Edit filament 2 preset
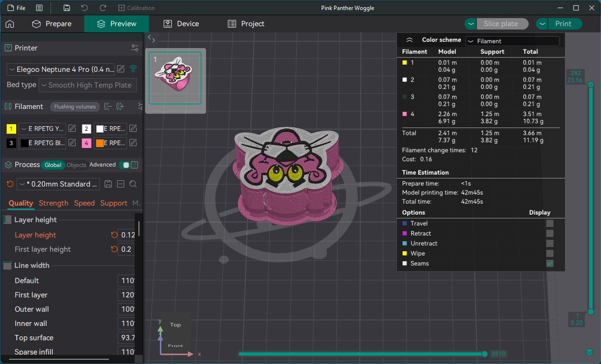The height and width of the screenshot is (364, 601). coord(133,128)
